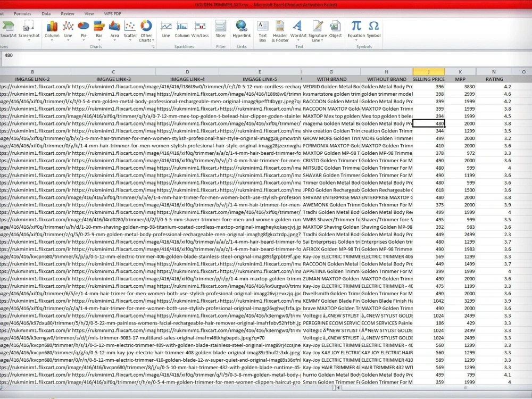The image size is (532, 399).
Task: Insert an Object
Action: 335,29
